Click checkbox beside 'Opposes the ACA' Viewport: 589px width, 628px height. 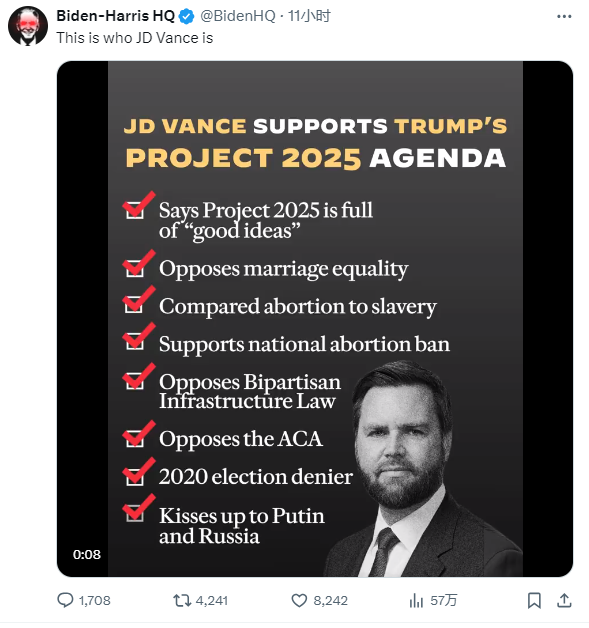(135, 438)
